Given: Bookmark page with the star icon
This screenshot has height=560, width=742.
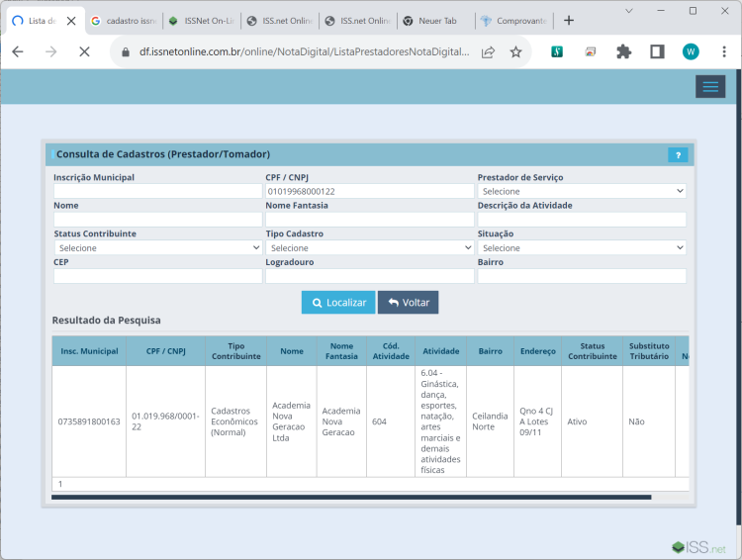Looking at the screenshot, I should (x=515, y=51).
